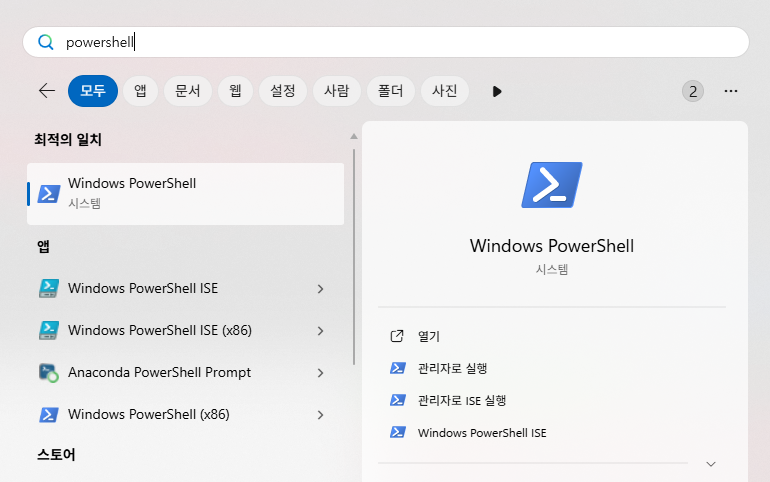The width and height of the screenshot is (770, 482).
Task: Click inside the powershell search box
Action: coord(385,42)
